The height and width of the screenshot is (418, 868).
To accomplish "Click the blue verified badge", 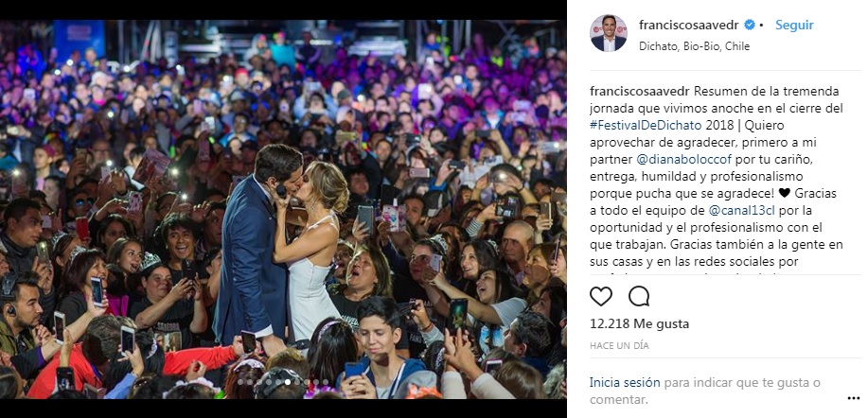I will pos(751,26).
